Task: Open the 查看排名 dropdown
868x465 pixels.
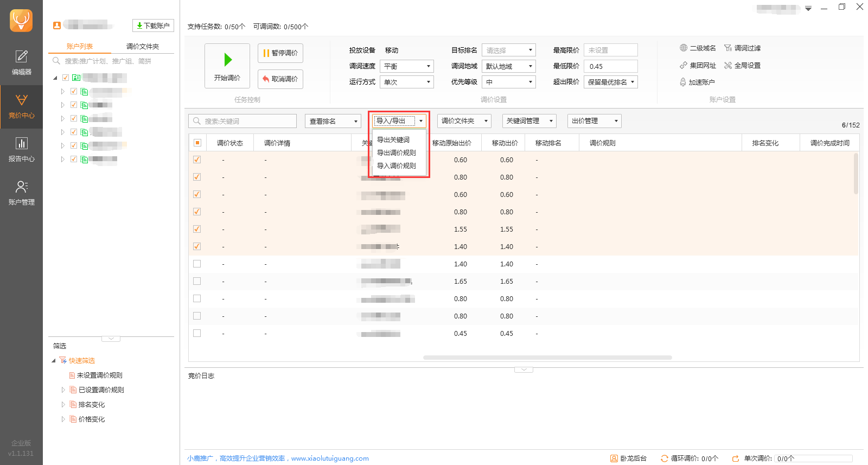Action: point(333,121)
